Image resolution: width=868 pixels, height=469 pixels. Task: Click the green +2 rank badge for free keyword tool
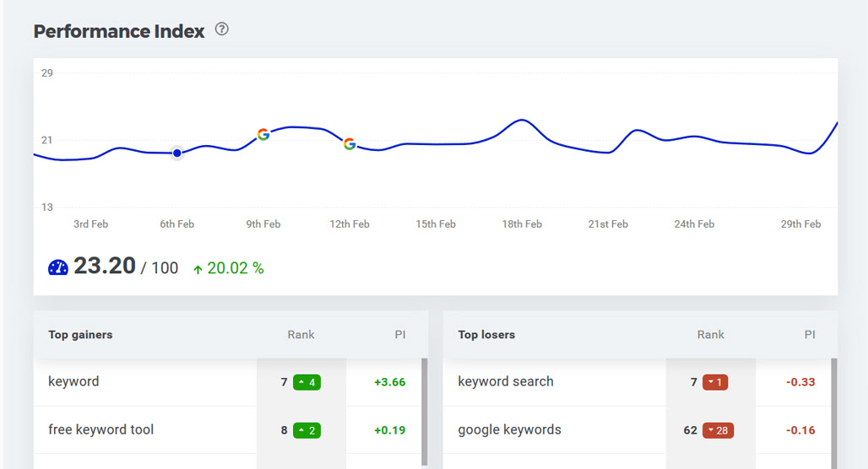307,430
